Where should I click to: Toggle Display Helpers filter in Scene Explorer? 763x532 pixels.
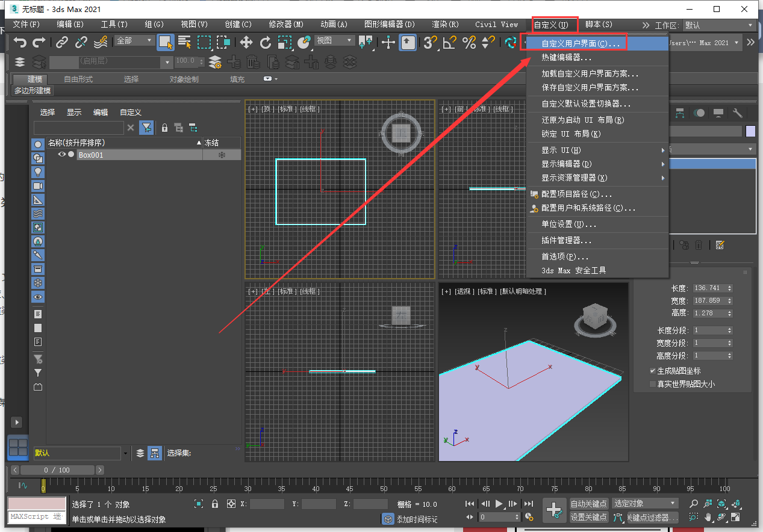pyautogui.click(x=38, y=200)
